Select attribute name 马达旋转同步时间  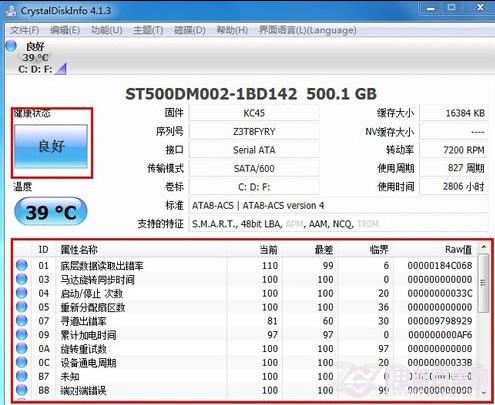point(97,279)
